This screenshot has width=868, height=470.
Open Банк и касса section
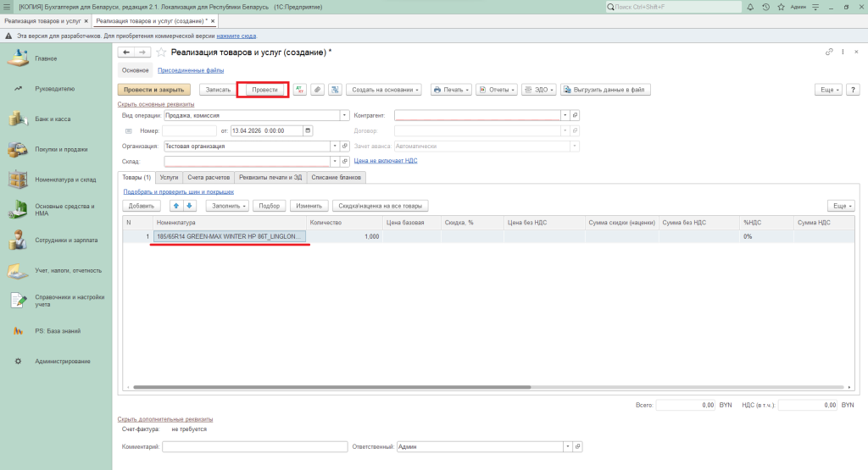point(53,119)
